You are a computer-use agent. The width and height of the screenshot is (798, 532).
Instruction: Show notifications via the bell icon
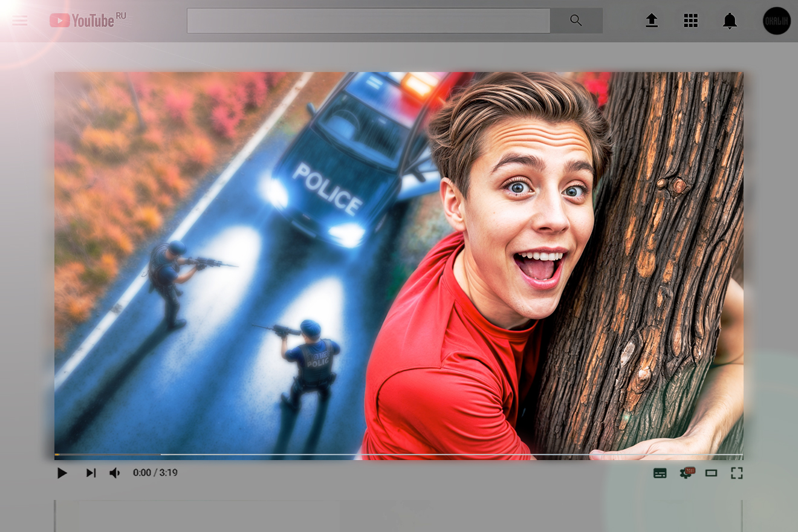[730, 21]
